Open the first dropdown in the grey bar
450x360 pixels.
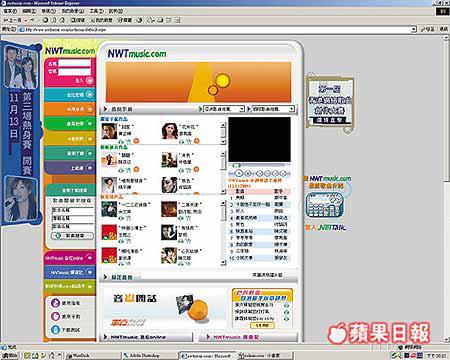tap(224, 109)
